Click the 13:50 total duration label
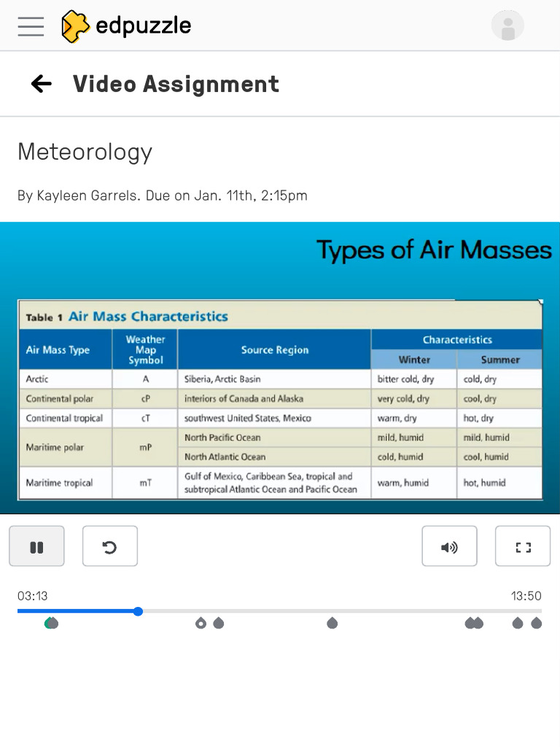This screenshot has width=560, height=747. 526,596
